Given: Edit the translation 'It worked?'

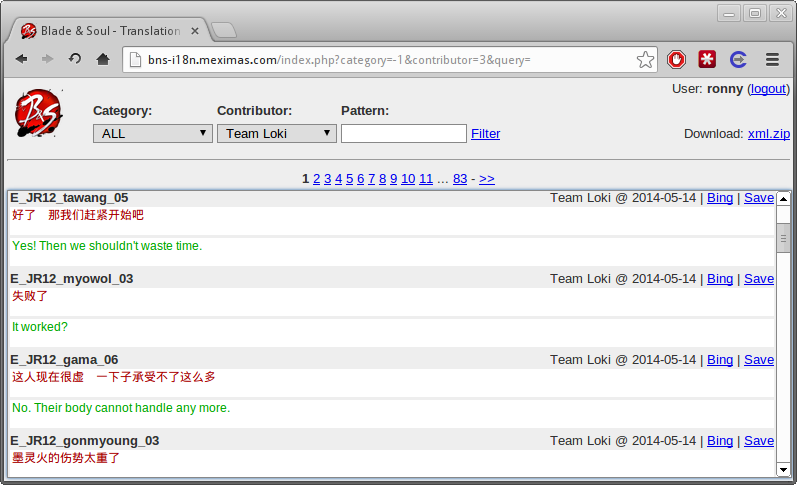Looking at the screenshot, I should point(391,332).
